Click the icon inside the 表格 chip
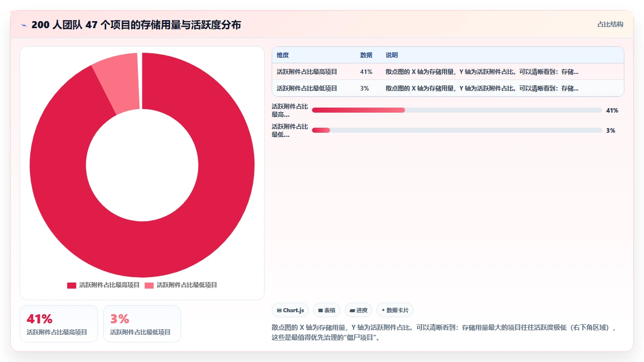 click(320, 311)
